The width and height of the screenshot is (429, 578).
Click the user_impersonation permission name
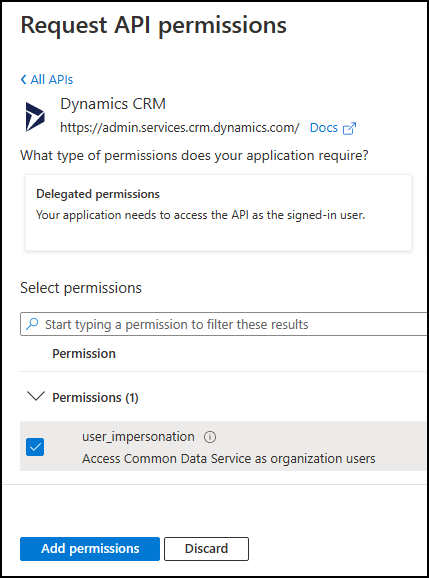click(138, 436)
